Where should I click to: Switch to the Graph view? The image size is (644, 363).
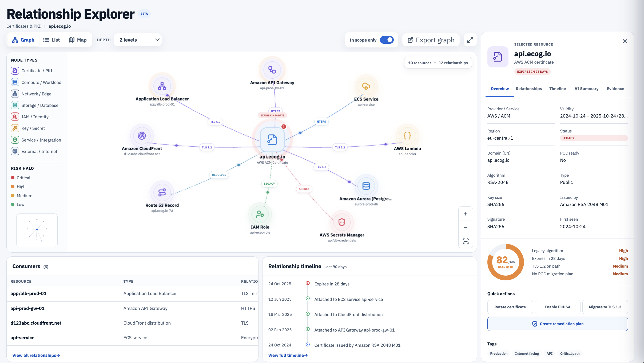click(x=23, y=40)
